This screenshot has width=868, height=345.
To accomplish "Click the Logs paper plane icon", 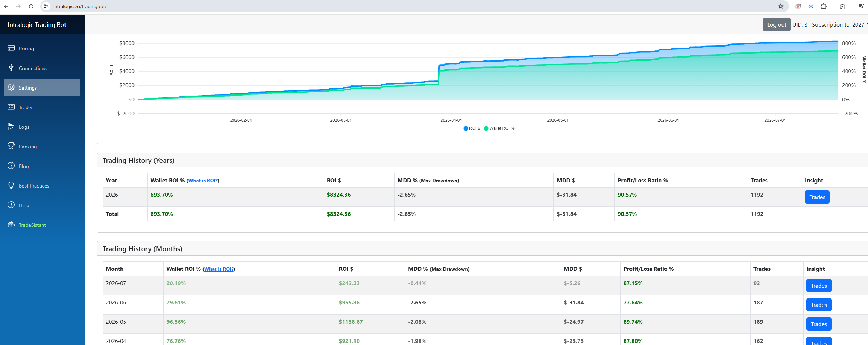I will pyautogui.click(x=11, y=127).
